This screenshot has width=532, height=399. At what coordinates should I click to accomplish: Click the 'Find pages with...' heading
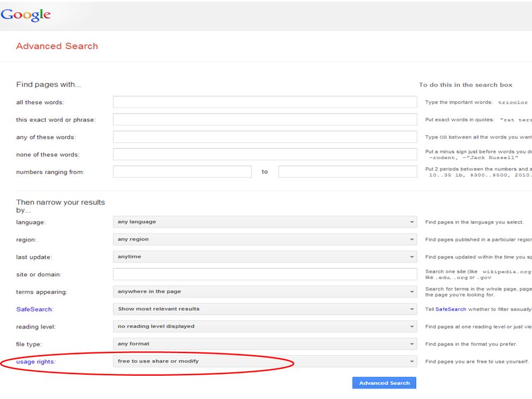[x=49, y=84]
